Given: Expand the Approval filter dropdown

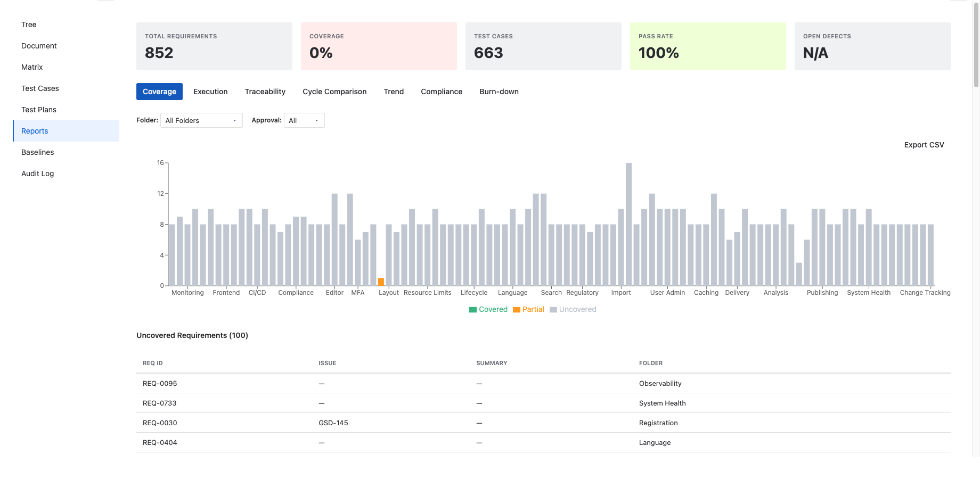Looking at the screenshot, I should click(304, 120).
